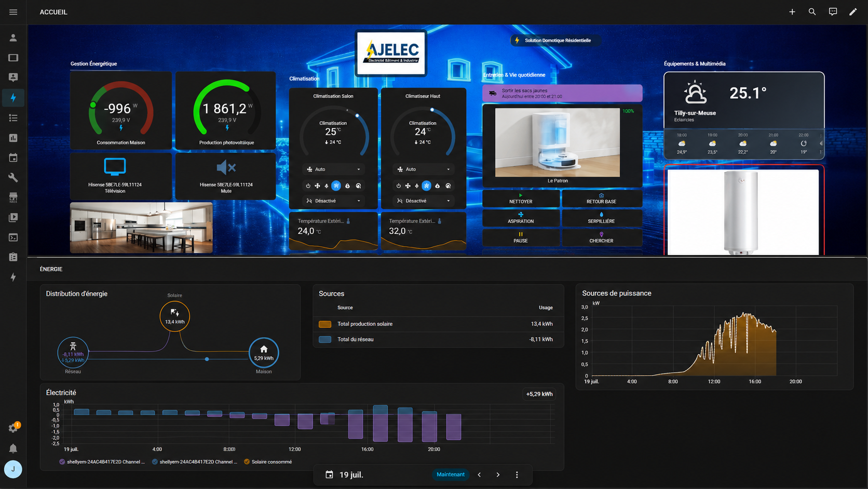Image resolution: width=868 pixels, height=489 pixels.
Task: Open the History chart icon in sidebar
Action: click(x=13, y=138)
